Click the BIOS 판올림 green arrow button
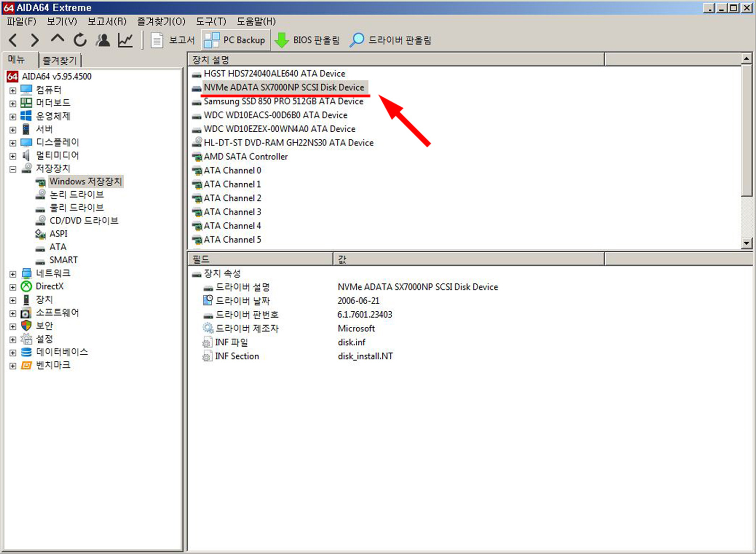756x554 pixels. click(307, 40)
